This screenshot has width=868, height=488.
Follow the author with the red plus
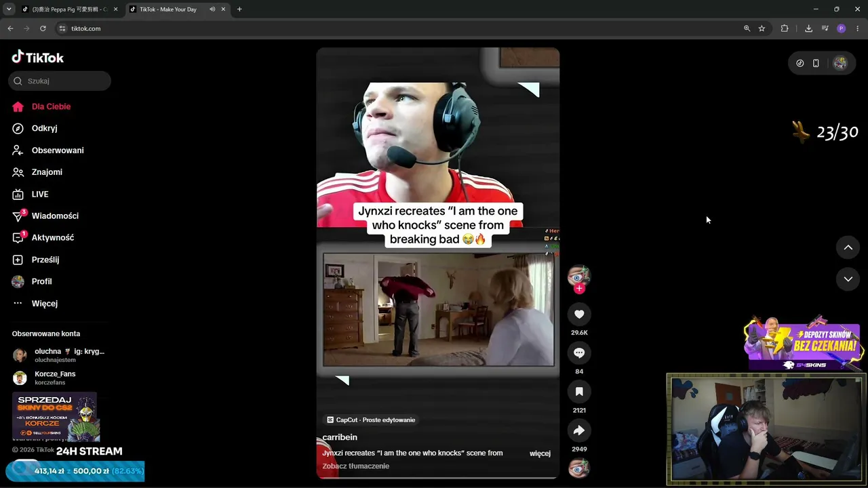point(579,289)
